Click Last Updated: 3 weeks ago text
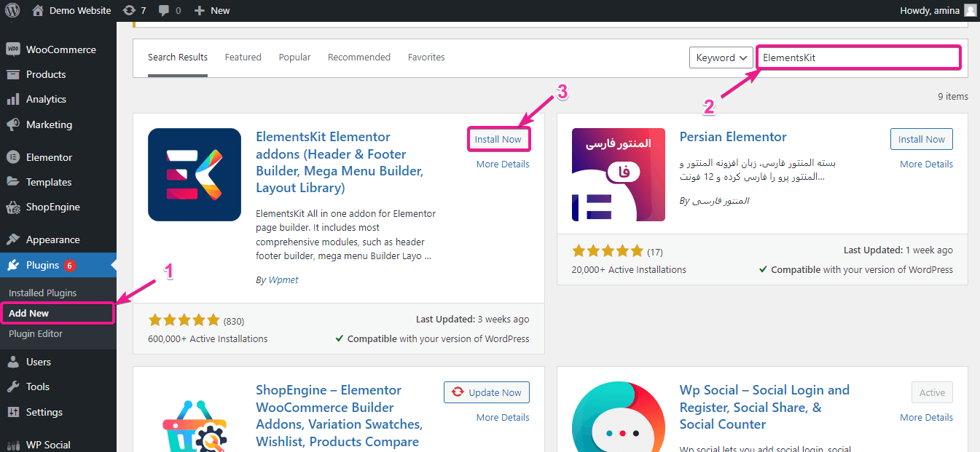Image resolution: width=980 pixels, height=452 pixels. [x=473, y=319]
